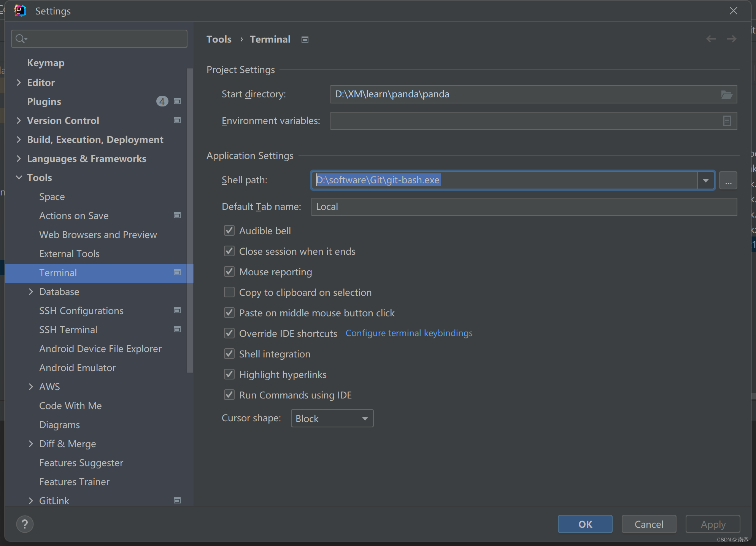This screenshot has width=756, height=546.
Task: Click the clipboard icon for Environment variables
Action: point(727,121)
